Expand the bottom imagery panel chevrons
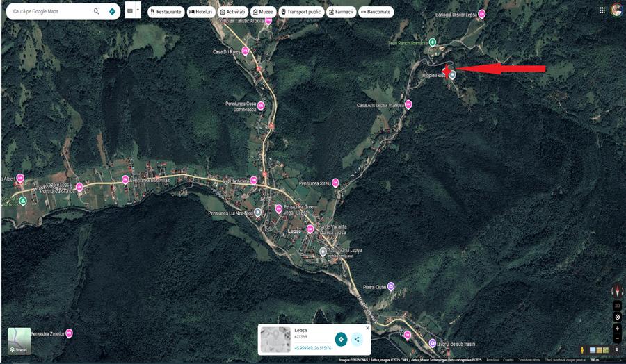 [x=617, y=349]
